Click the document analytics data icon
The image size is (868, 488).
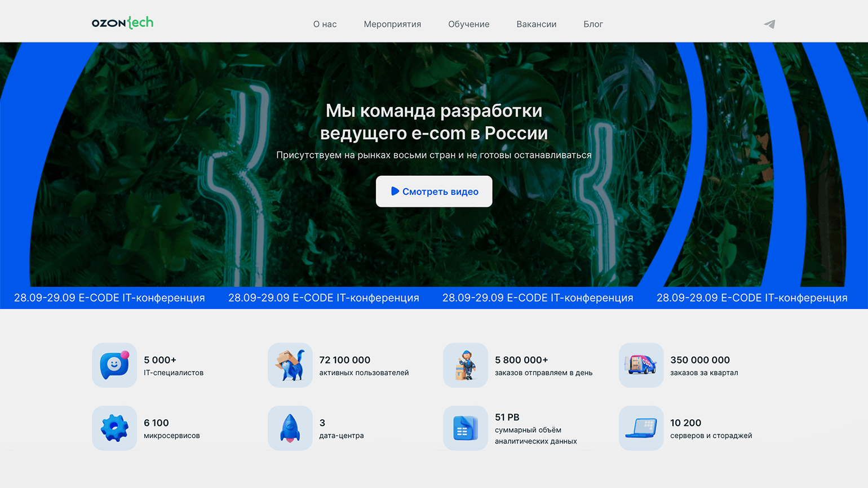[466, 428]
